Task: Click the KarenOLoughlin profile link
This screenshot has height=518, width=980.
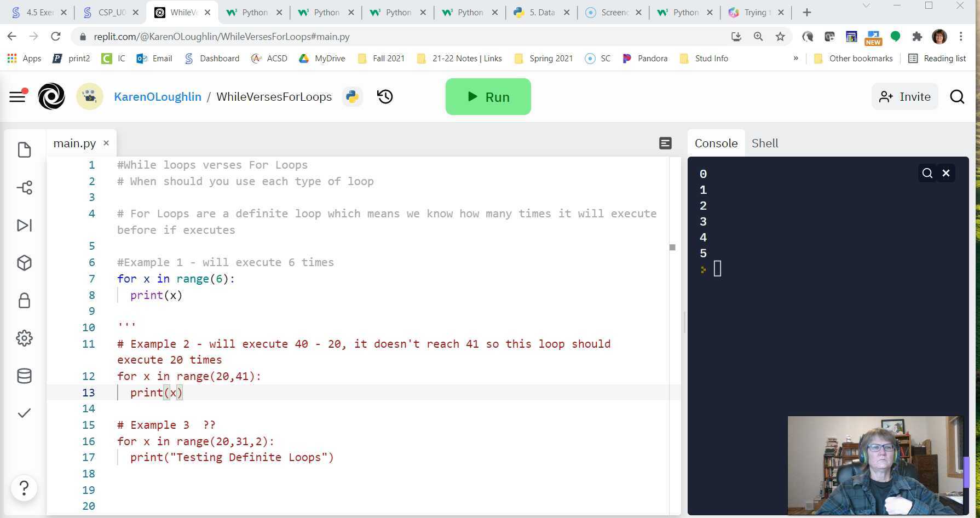Action: [x=158, y=97]
